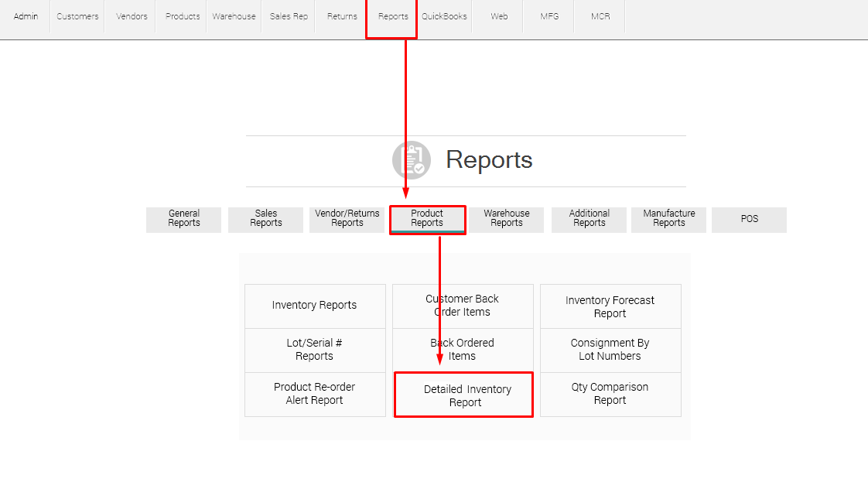Viewport: 868px width, 482px height.
Task: Open the Warehouse menu
Action: pyautogui.click(x=234, y=15)
